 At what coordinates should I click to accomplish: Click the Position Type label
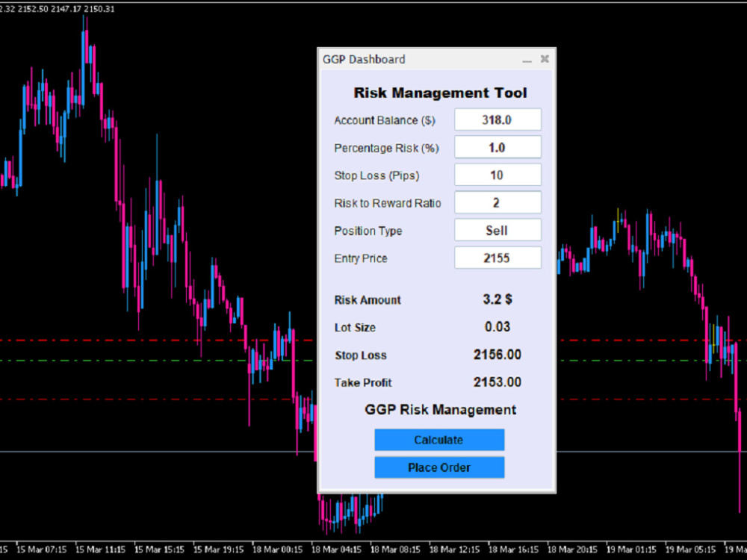click(x=368, y=231)
